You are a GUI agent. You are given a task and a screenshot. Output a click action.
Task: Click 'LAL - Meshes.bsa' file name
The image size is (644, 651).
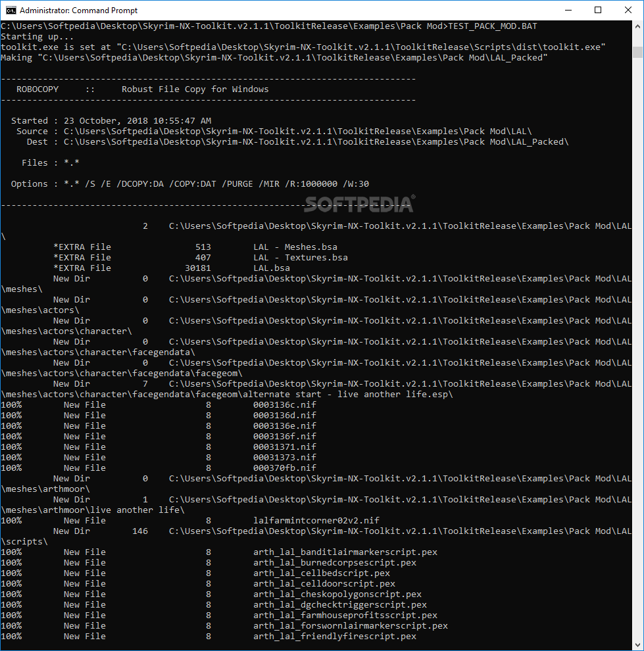(295, 247)
